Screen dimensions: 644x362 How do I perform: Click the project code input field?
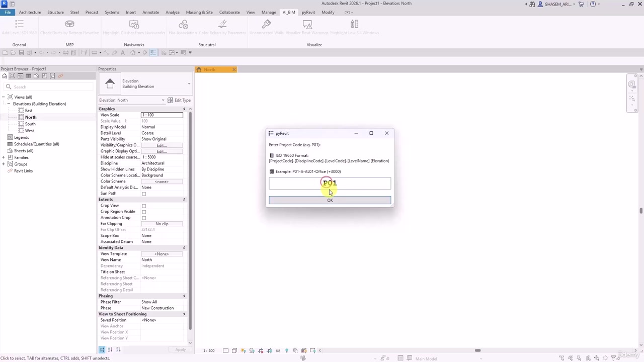point(330,184)
